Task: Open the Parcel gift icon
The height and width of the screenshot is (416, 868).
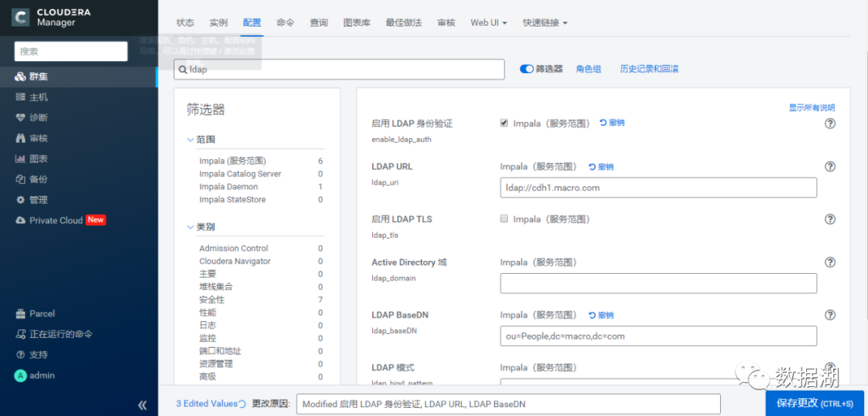Action: [20, 314]
